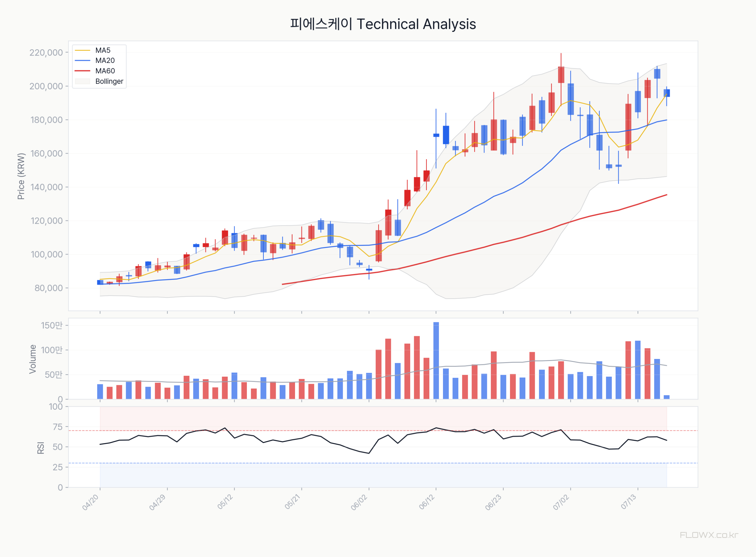Select the MA20 legend label
This screenshot has height=557, width=756.
(105, 61)
